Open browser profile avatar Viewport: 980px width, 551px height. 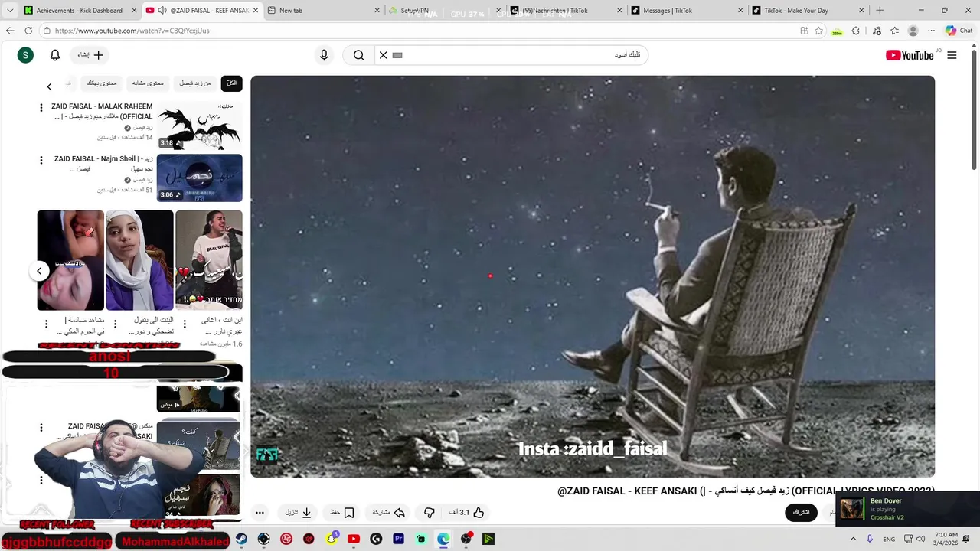[913, 31]
